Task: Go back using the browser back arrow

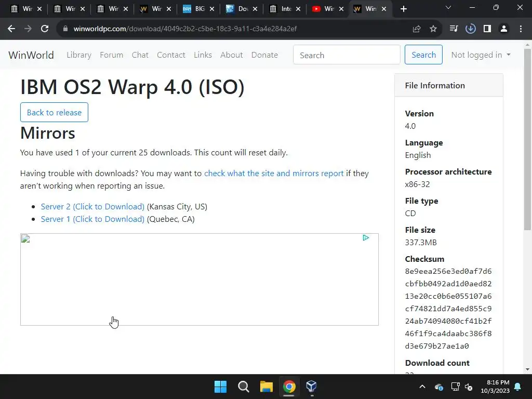Action: 11,29
